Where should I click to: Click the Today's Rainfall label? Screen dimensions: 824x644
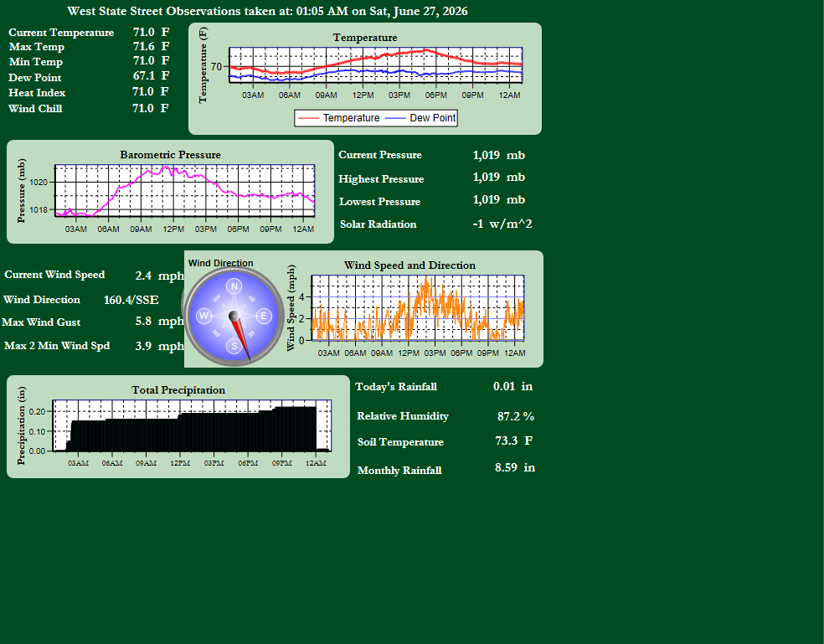coord(396,387)
